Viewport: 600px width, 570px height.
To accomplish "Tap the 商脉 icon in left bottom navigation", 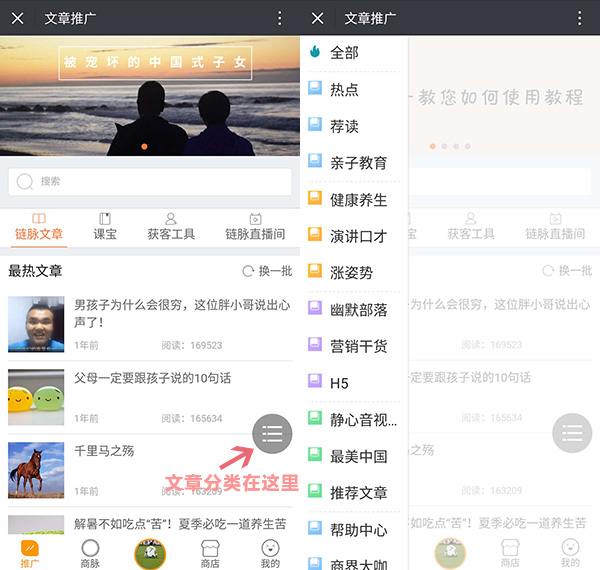I will [90, 552].
